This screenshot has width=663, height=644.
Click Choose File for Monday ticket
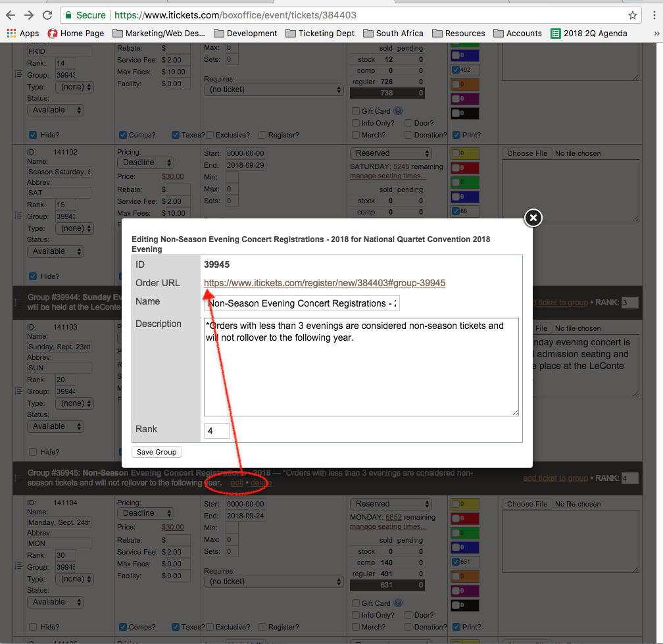tap(527, 504)
